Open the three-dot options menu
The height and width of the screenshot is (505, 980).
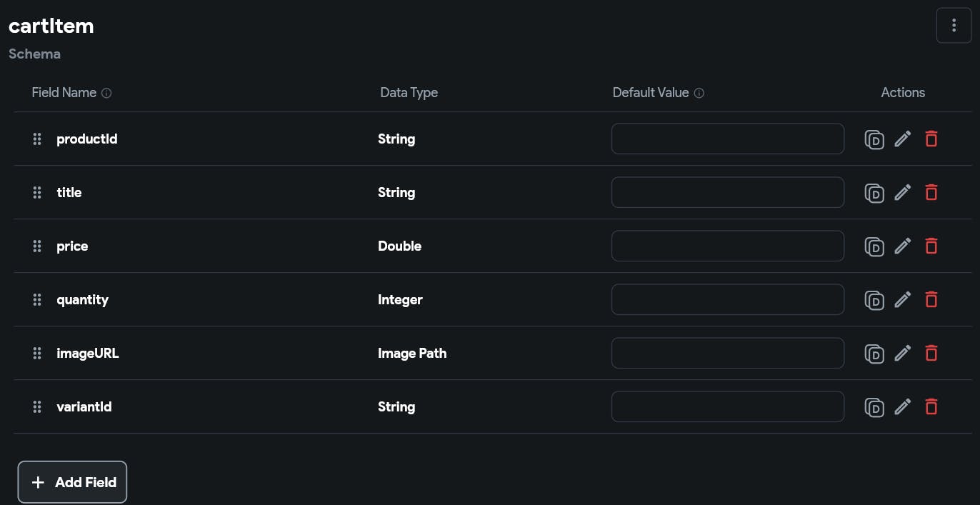954,25
